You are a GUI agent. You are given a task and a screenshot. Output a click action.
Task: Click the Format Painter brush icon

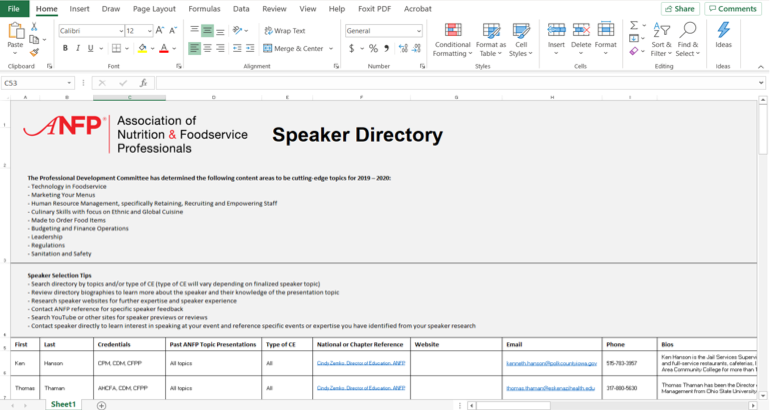click(34, 54)
